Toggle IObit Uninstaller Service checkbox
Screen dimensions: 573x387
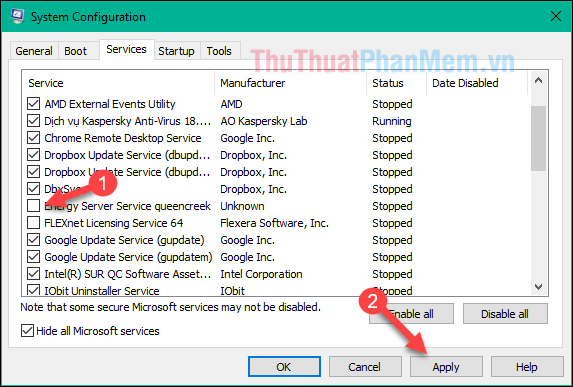[34, 291]
